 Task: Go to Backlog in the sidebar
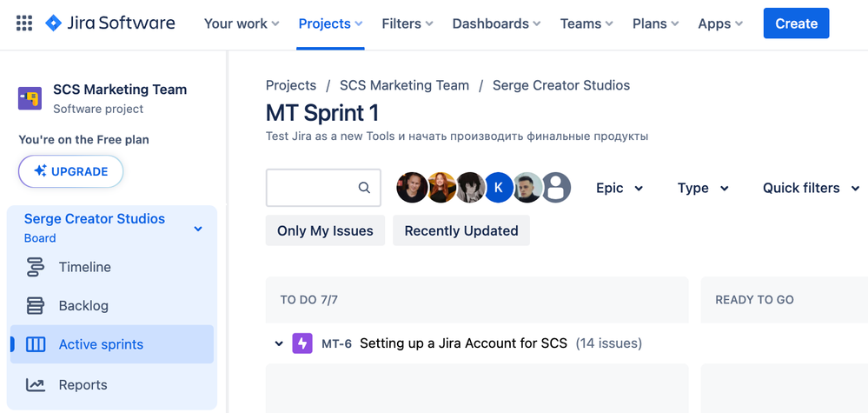click(83, 306)
